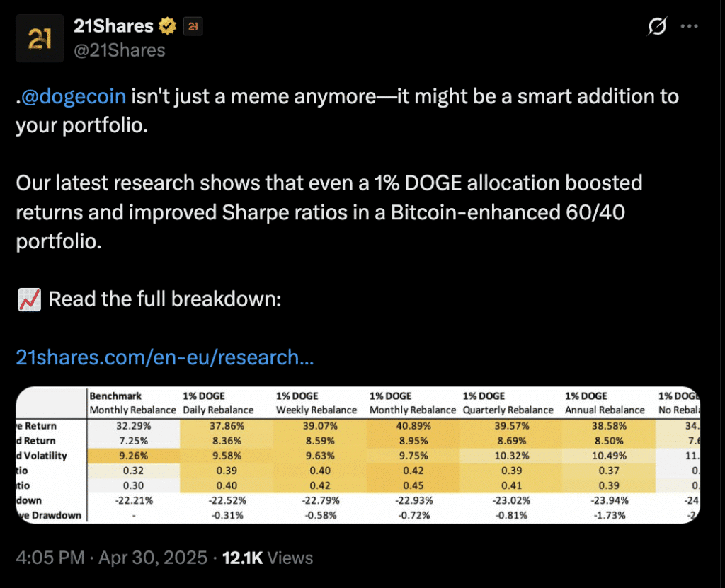Screen dimensions: 725x588
Task: Click the 1% DOGE Daily Rebalance header
Action: (x=218, y=403)
